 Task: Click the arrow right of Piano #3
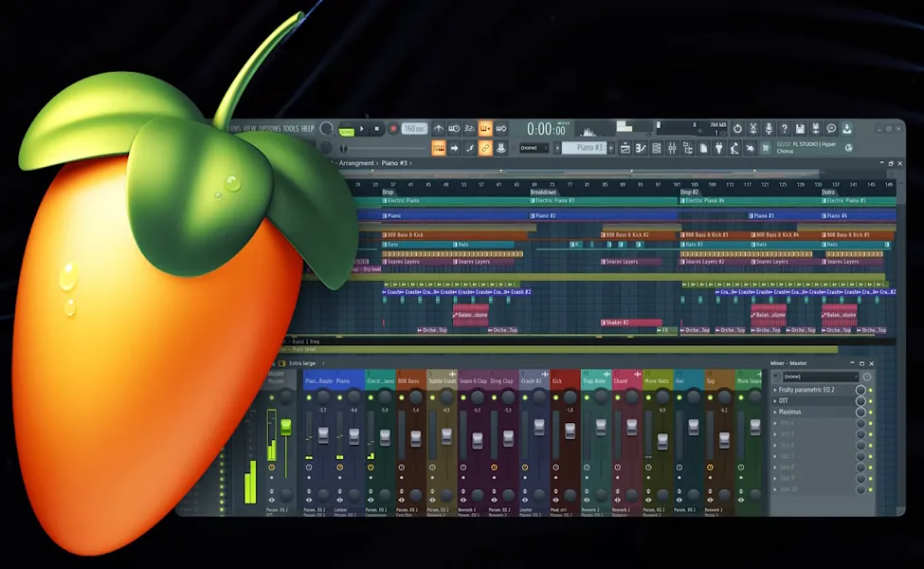[x=611, y=148]
